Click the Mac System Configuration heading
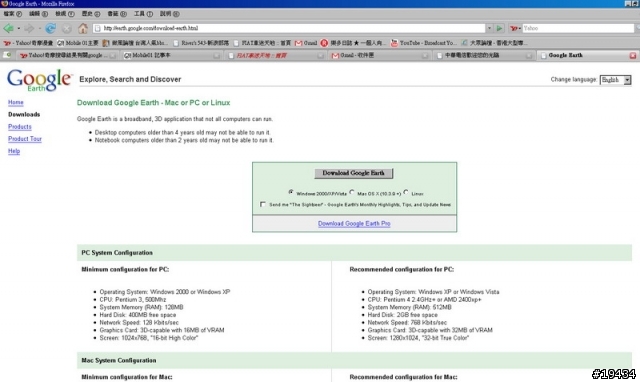Image resolution: width=640 pixels, height=382 pixels. tap(118, 360)
